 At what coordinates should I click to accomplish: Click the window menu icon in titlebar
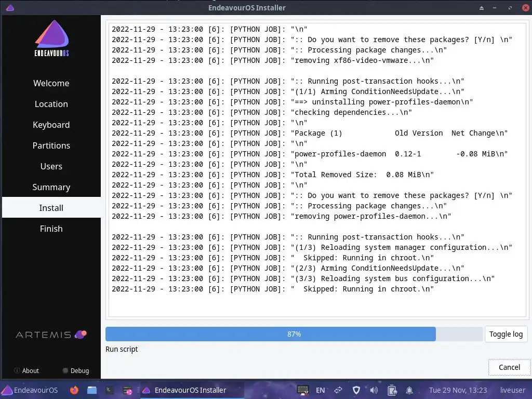pyautogui.click(x=10, y=7)
